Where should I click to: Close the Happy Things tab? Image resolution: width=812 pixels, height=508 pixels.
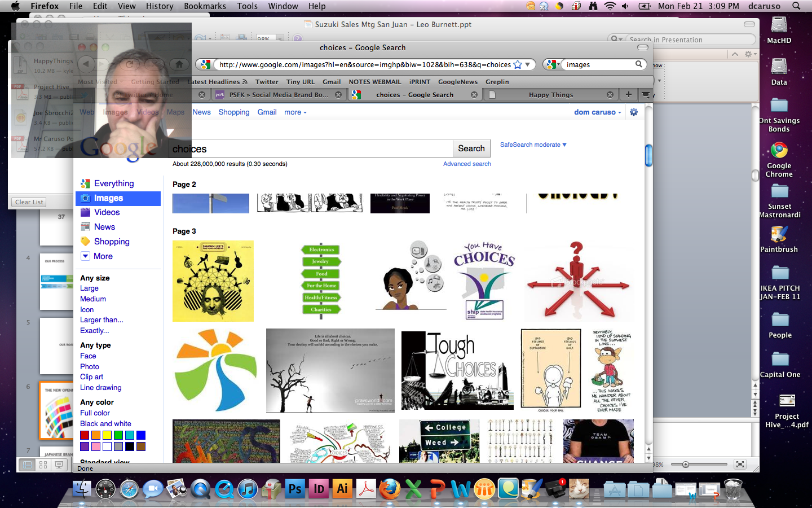[610, 95]
